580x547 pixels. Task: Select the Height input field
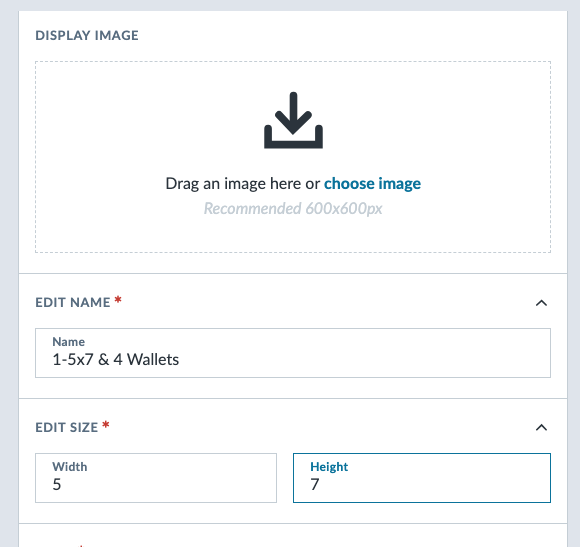(422, 478)
